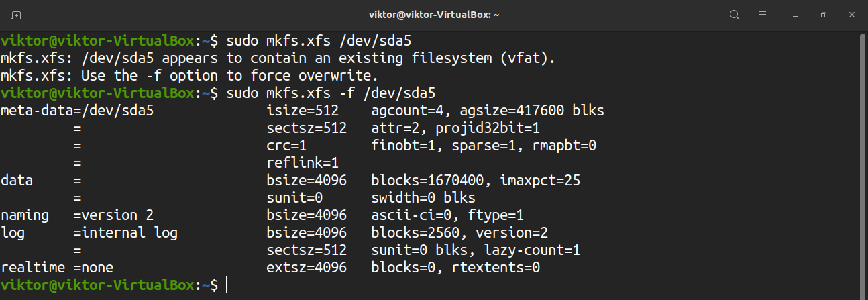Open a new terminal tab
Viewport: 868px width, 300px height.
[x=17, y=14]
